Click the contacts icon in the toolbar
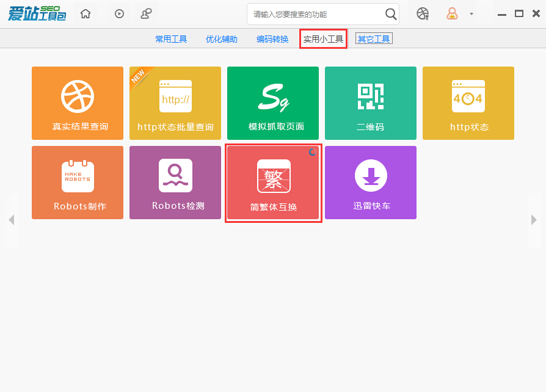This screenshot has width=546, height=392. coord(147,13)
